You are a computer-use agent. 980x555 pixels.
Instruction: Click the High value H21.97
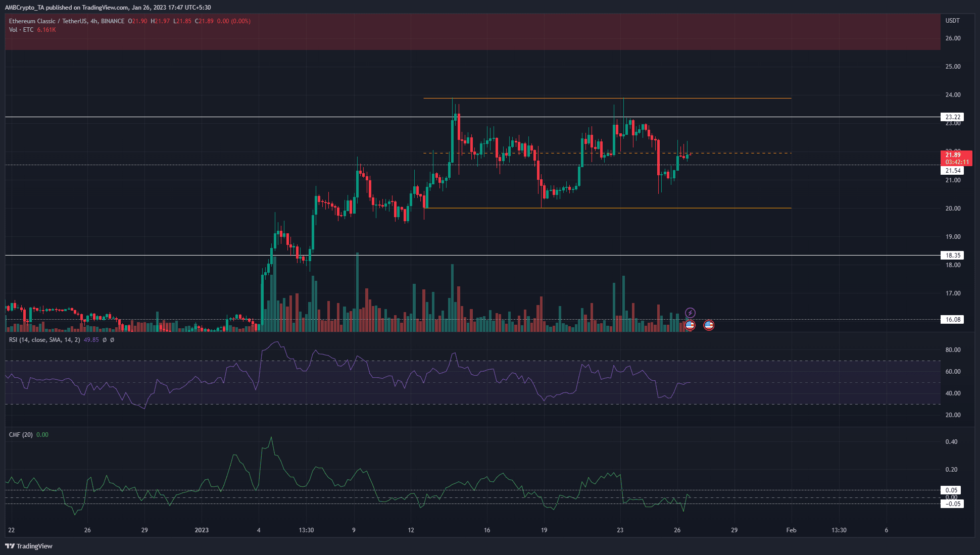(160, 21)
